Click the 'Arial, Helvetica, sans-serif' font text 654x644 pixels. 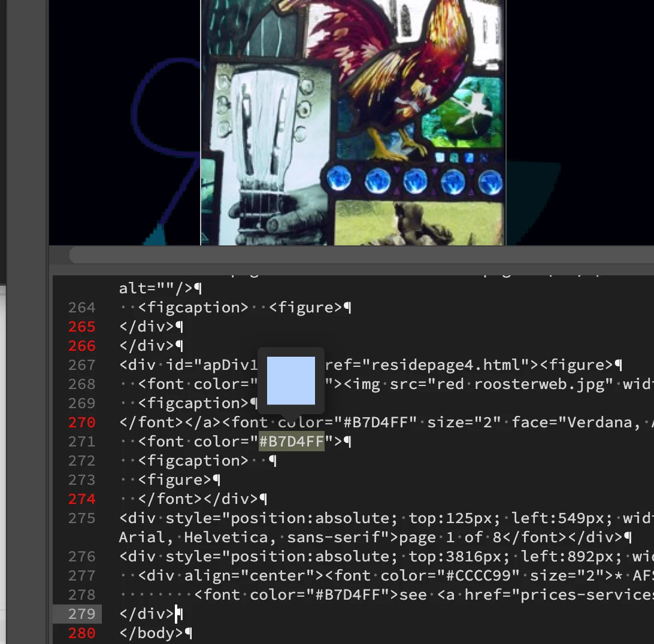(249, 537)
